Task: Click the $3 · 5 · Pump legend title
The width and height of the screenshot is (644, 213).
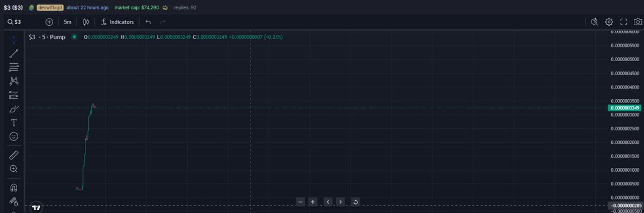Action: (47, 37)
